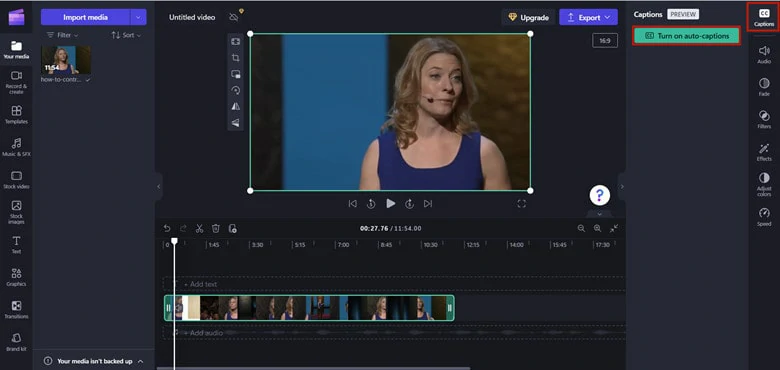Open the Transitions sidebar panel
Screen dimensions: 780x370
16,310
